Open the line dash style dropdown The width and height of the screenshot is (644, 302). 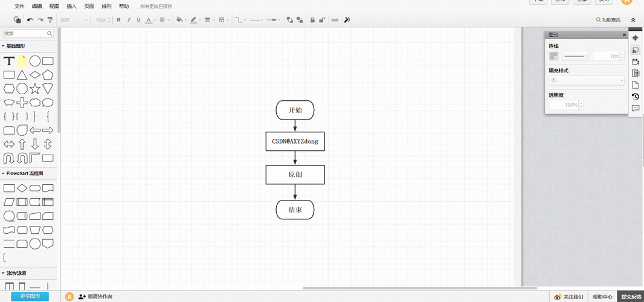click(x=223, y=20)
